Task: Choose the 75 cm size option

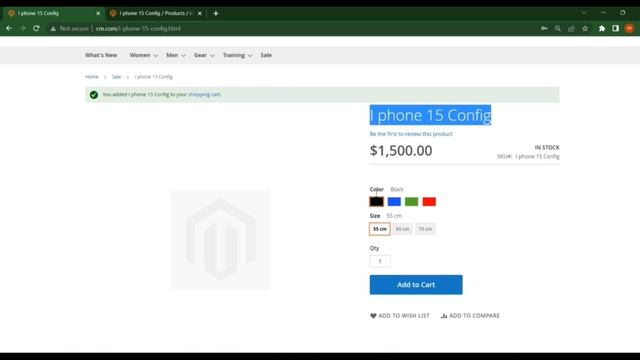Action: click(425, 229)
